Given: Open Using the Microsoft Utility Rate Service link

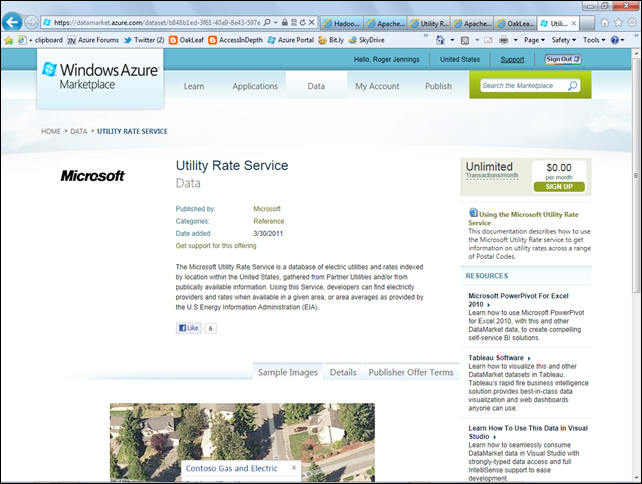Looking at the screenshot, I should coord(524,218).
